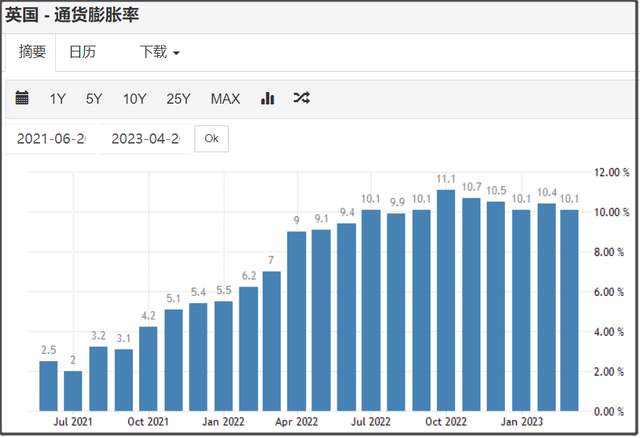640x438 pixels.
Task: Choose the 25Y time range
Action: pos(178,98)
